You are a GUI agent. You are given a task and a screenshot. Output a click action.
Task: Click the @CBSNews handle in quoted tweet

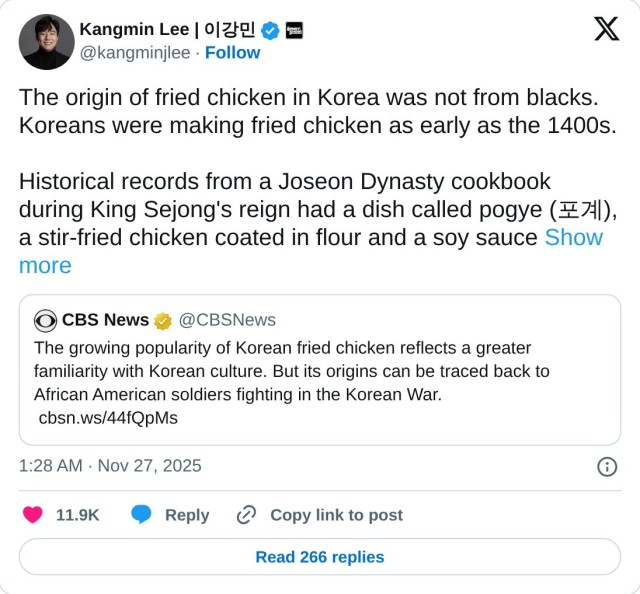tap(227, 321)
